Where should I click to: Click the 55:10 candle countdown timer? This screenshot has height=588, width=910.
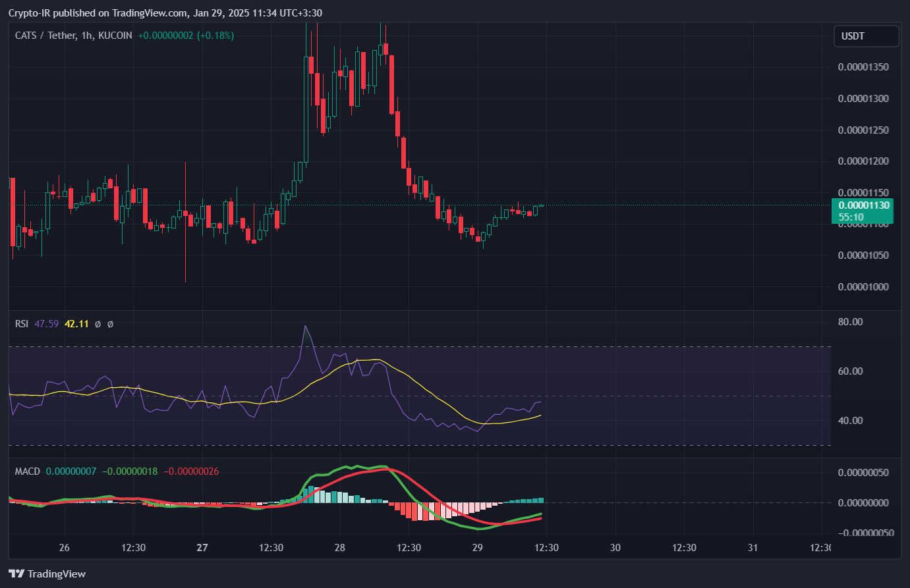(x=851, y=217)
